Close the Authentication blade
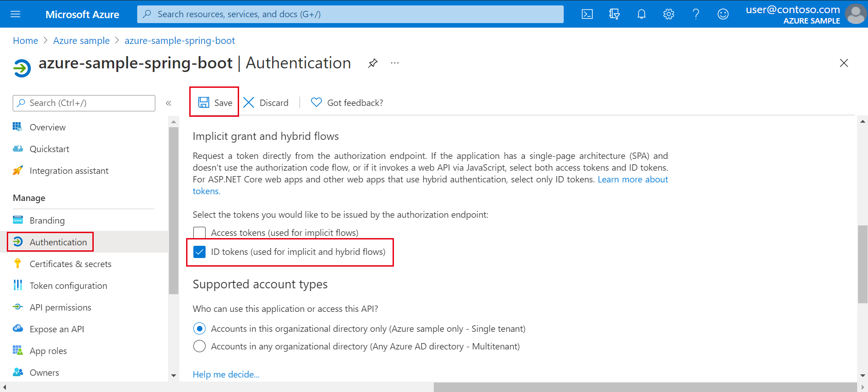Viewport: 868px width, 392px height. coord(844,63)
